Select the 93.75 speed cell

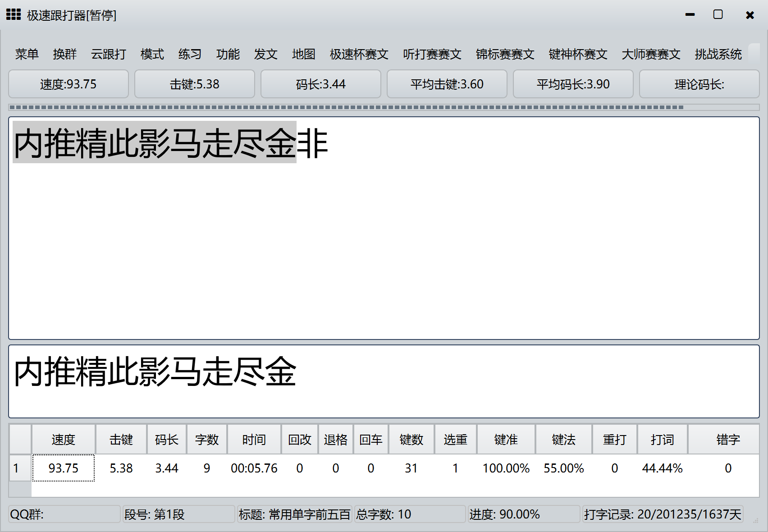(x=64, y=468)
